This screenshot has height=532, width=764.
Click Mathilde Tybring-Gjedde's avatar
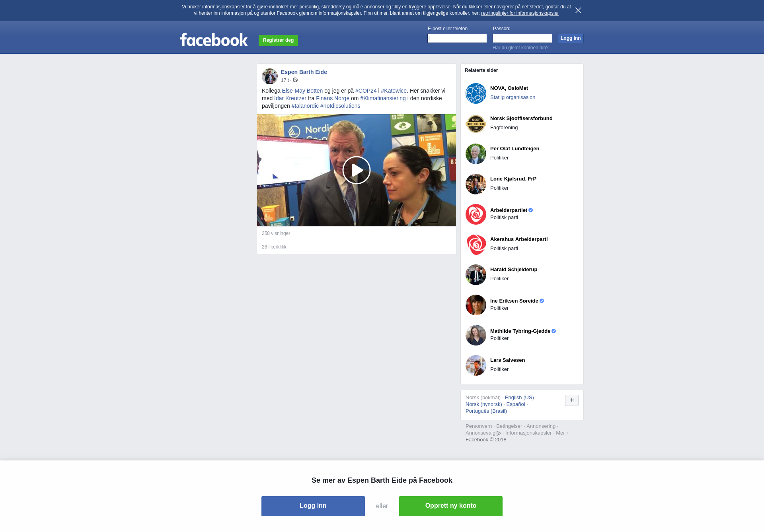click(x=476, y=335)
